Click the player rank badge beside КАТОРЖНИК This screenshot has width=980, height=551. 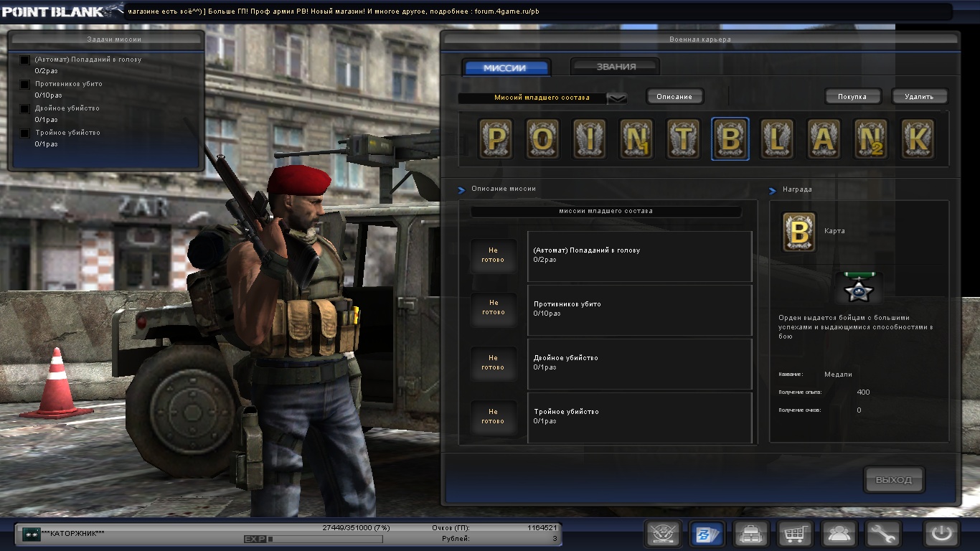(x=32, y=534)
